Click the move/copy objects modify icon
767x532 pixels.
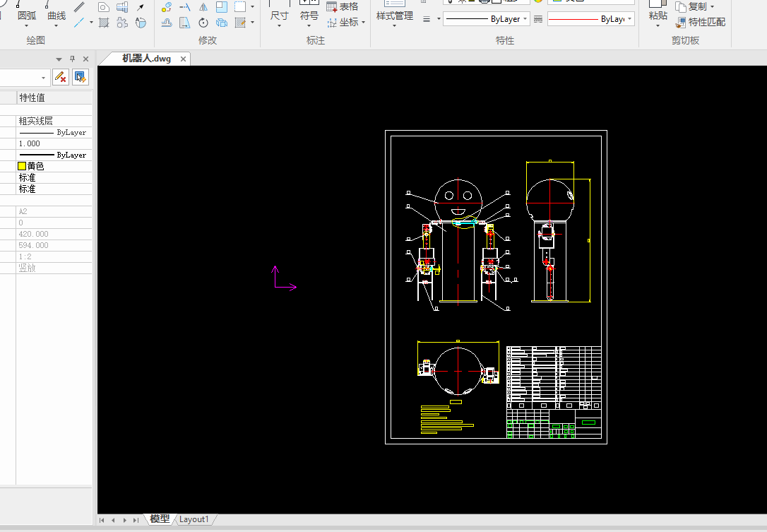(x=166, y=7)
